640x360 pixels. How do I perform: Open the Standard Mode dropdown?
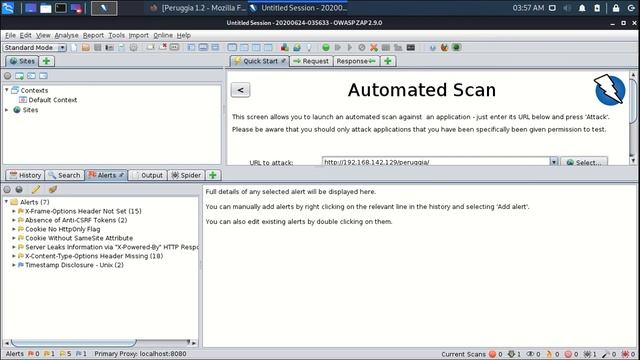34,47
